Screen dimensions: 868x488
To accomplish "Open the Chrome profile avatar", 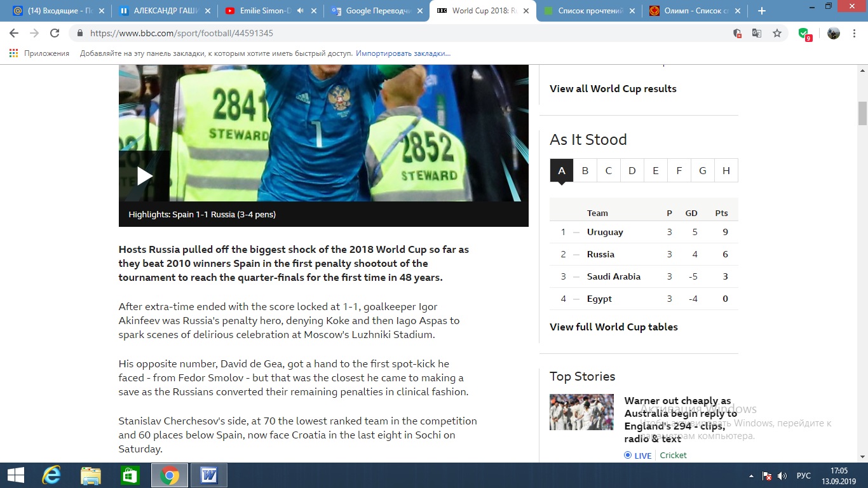I will point(834,33).
